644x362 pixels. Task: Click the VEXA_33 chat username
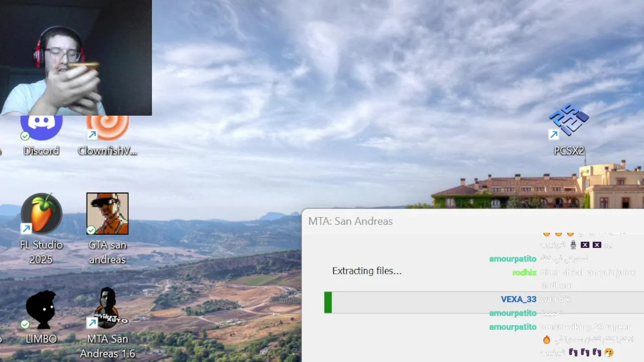pos(519,299)
